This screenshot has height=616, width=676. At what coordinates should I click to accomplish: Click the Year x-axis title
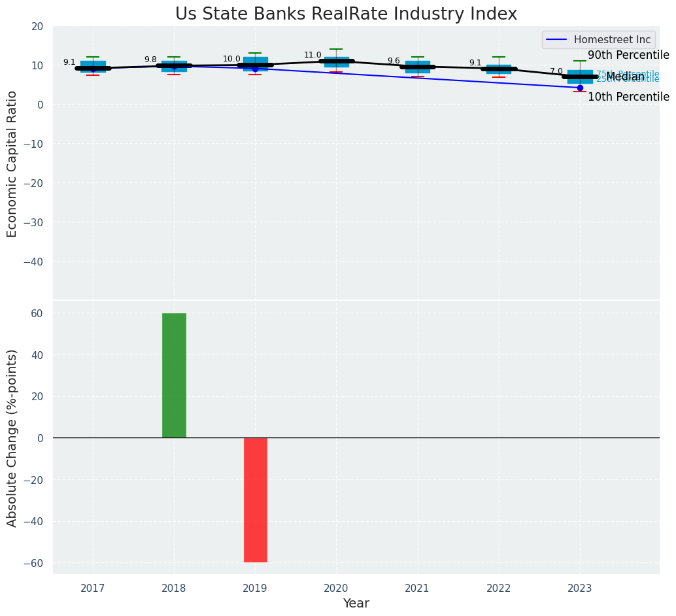coord(356,604)
